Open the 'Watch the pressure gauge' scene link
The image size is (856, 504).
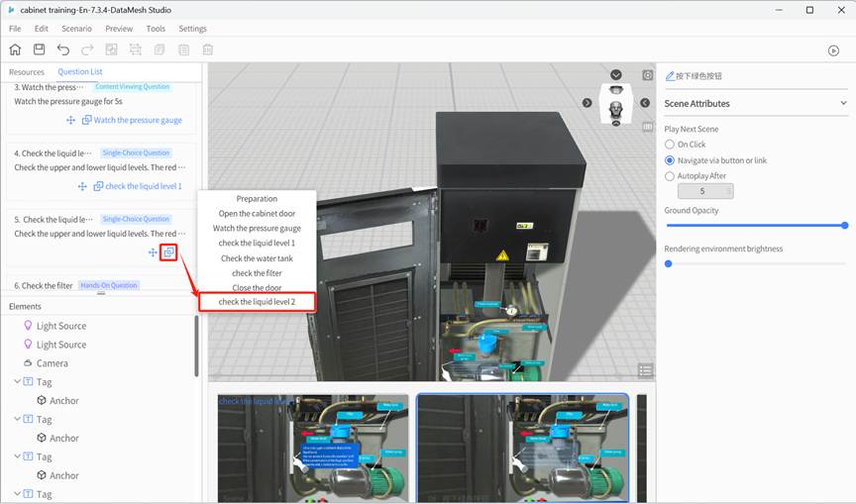138,121
